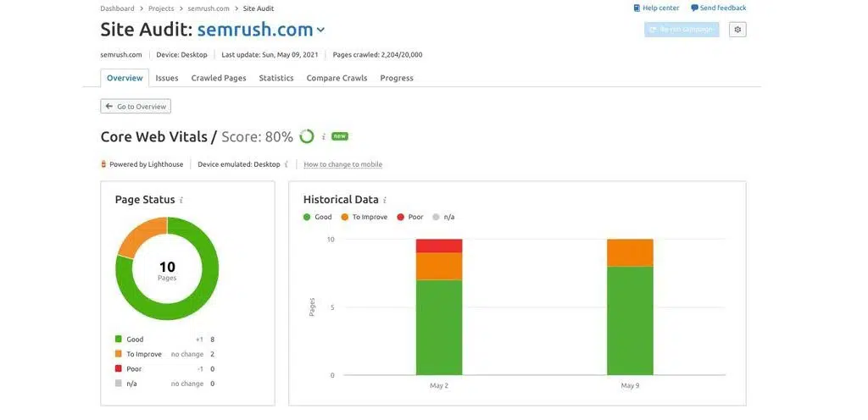Click red Poor segment of May 2 bar
868x420 pixels.
tap(439, 246)
